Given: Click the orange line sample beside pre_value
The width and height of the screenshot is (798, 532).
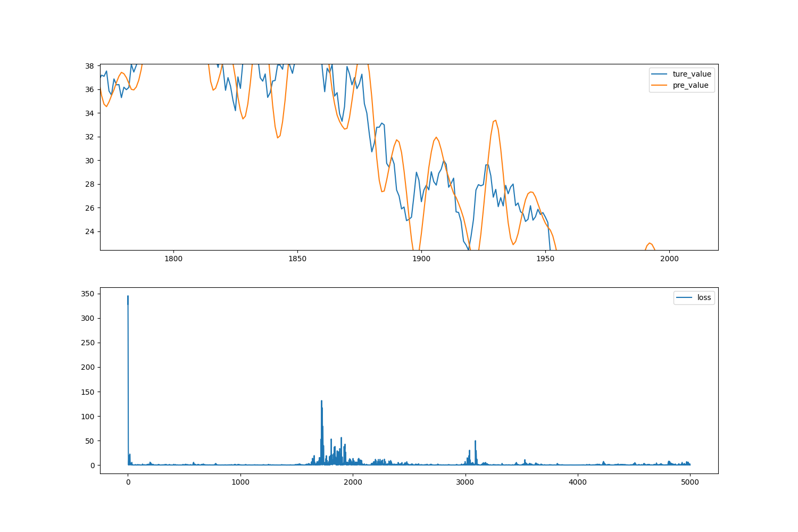Looking at the screenshot, I should pos(660,85).
